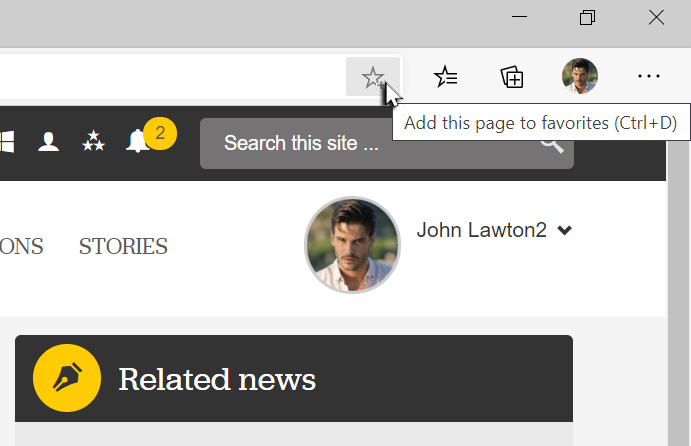This screenshot has width=691, height=446.
Task: Click the yellow notification badge showing 2
Action: click(160, 132)
